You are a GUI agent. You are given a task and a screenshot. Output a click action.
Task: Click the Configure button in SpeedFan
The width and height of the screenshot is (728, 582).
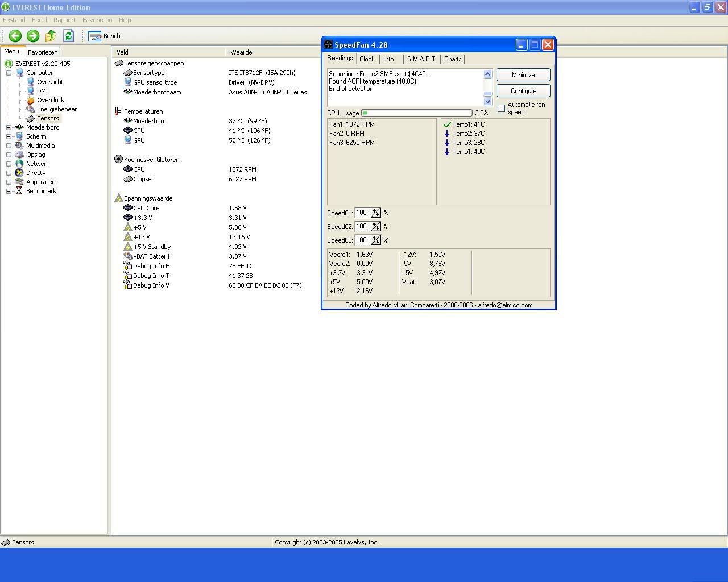(523, 91)
